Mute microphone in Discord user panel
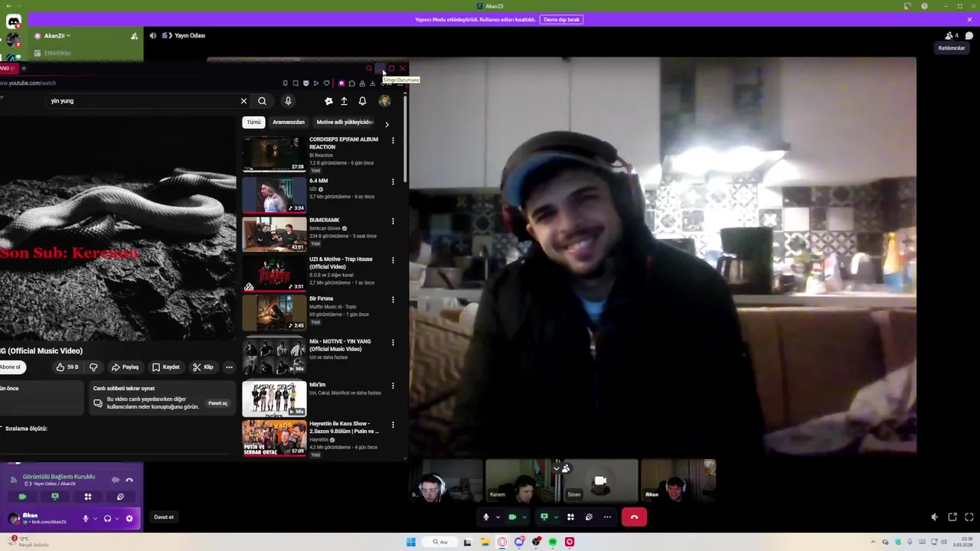This screenshot has height=551, width=980. click(x=85, y=518)
